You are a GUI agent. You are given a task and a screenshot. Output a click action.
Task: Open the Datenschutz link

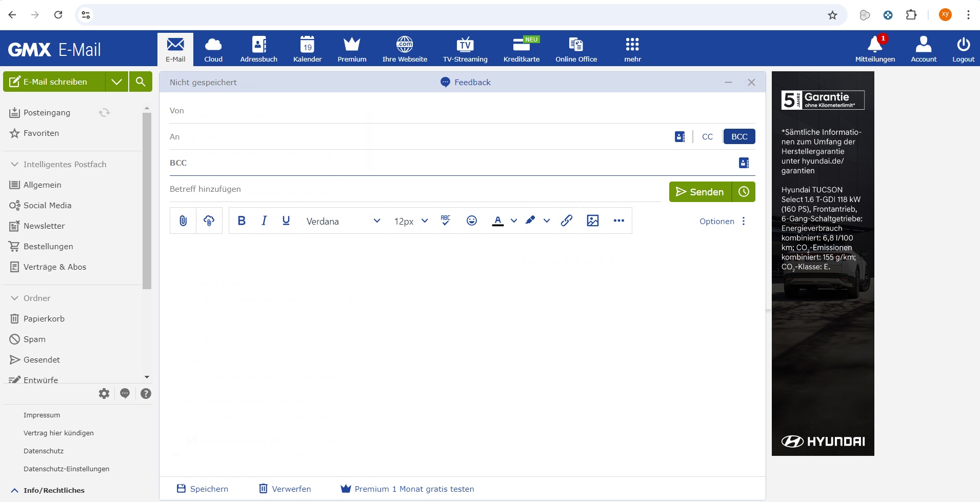[44, 450]
